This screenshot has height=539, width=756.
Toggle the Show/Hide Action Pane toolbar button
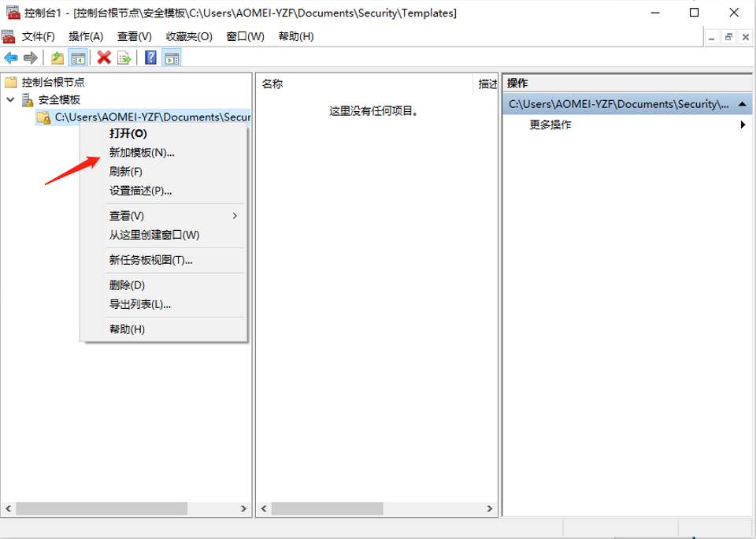pyautogui.click(x=172, y=57)
